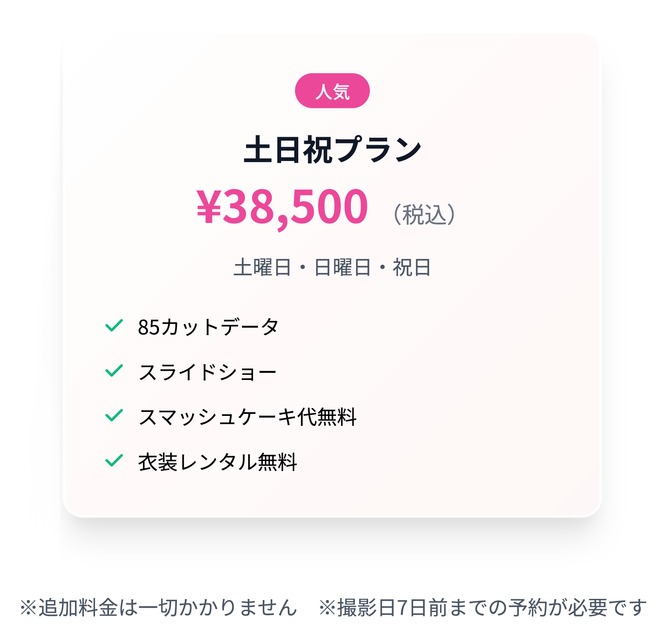Click the スライドショー feature text
The width and height of the screenshot is (664, 644).
click(x=207, y=372)
